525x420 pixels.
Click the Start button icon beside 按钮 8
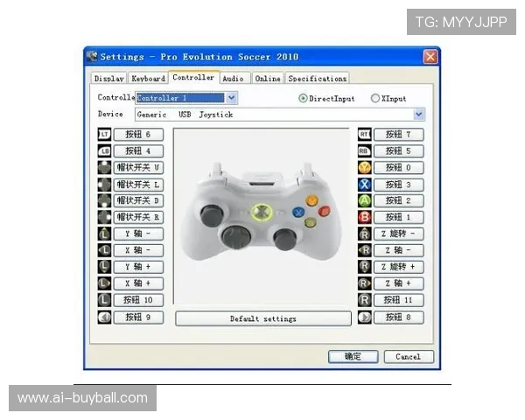tap(365, 317)
